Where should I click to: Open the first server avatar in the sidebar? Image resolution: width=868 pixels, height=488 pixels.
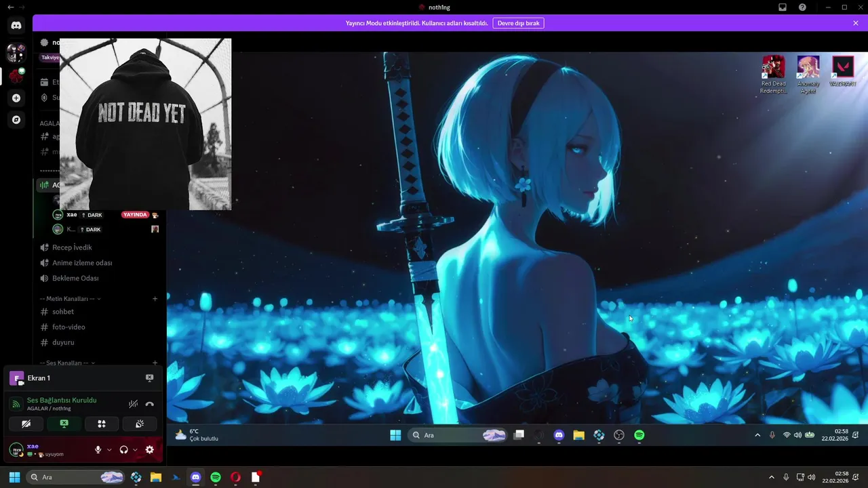coord(16,52)
